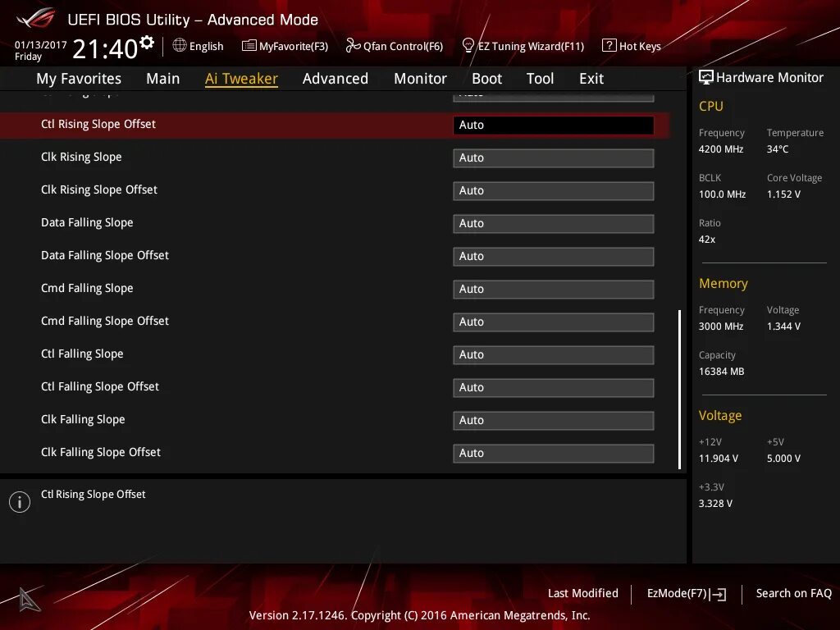Click the +3.3V 3.328 V reading
The height and width of the screenshot is (630, 840).
[715, 504]
